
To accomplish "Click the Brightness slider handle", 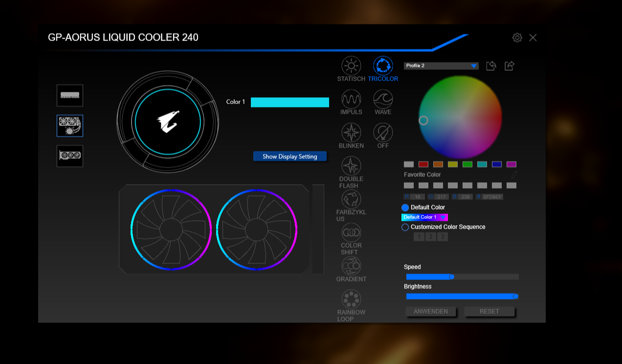I will pos(515,297).
